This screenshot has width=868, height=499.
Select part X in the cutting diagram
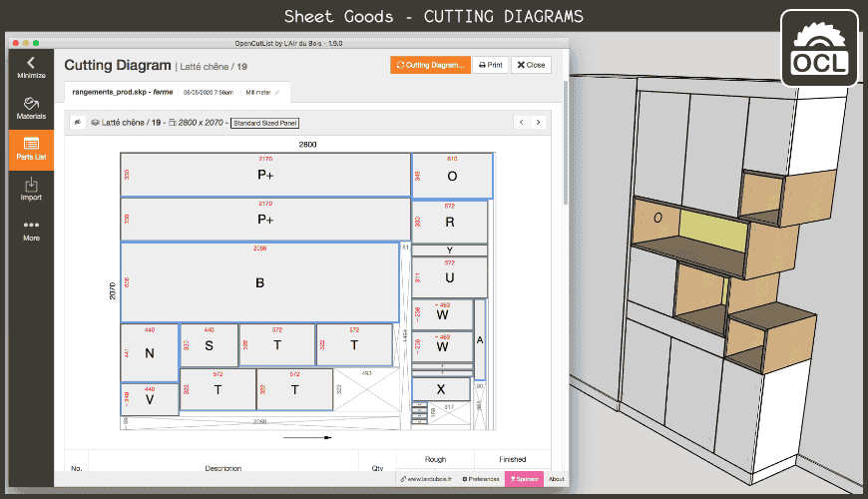(441, 389)
